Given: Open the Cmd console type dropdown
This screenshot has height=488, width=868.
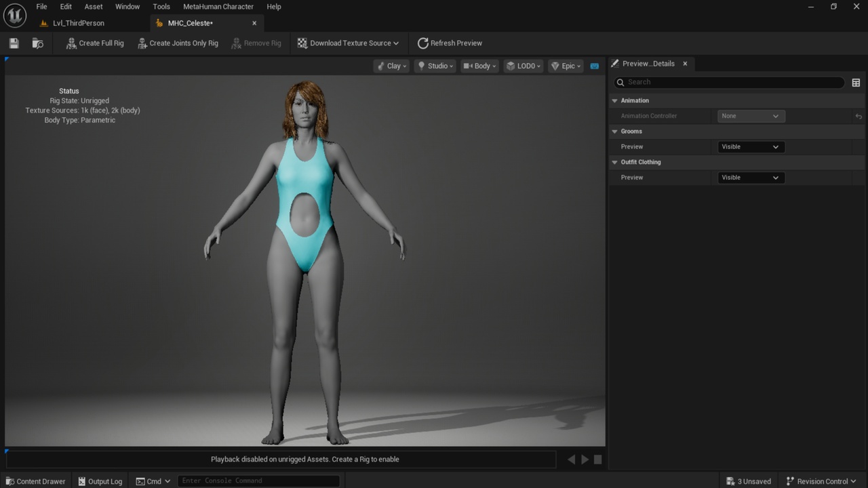Looking at the screenshot, I should [x=153, y=481].
